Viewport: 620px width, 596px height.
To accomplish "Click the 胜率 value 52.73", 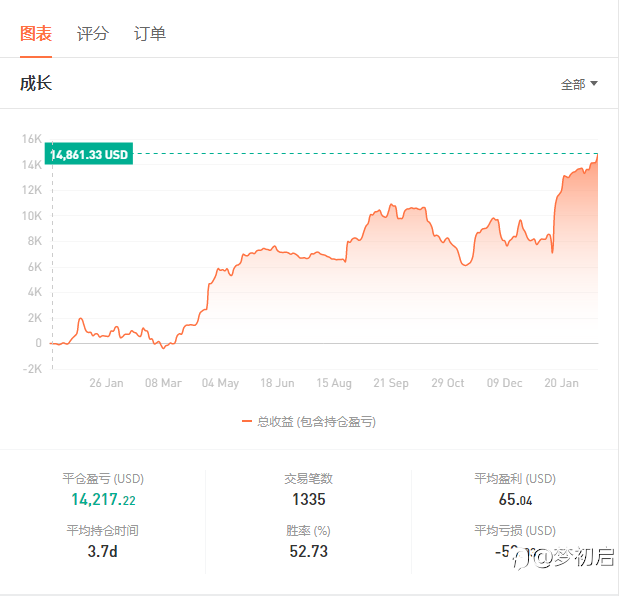I will [x=308, y=551].
